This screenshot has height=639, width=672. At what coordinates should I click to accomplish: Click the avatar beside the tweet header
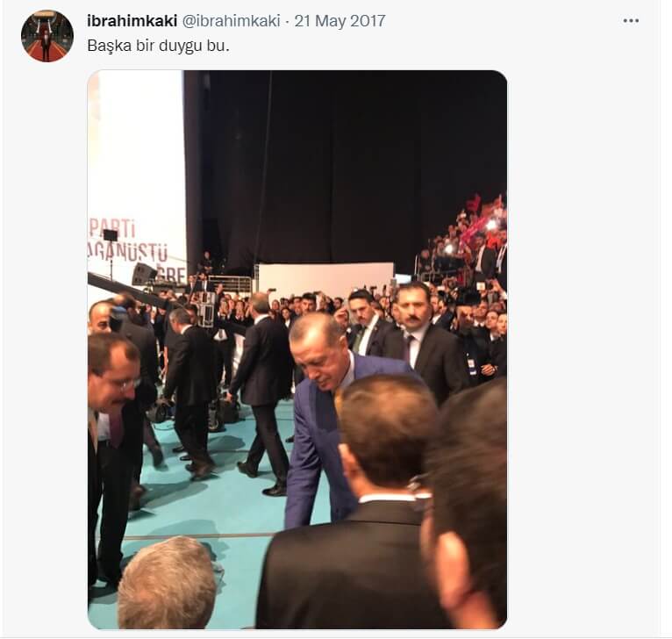[x=47, y=36]
